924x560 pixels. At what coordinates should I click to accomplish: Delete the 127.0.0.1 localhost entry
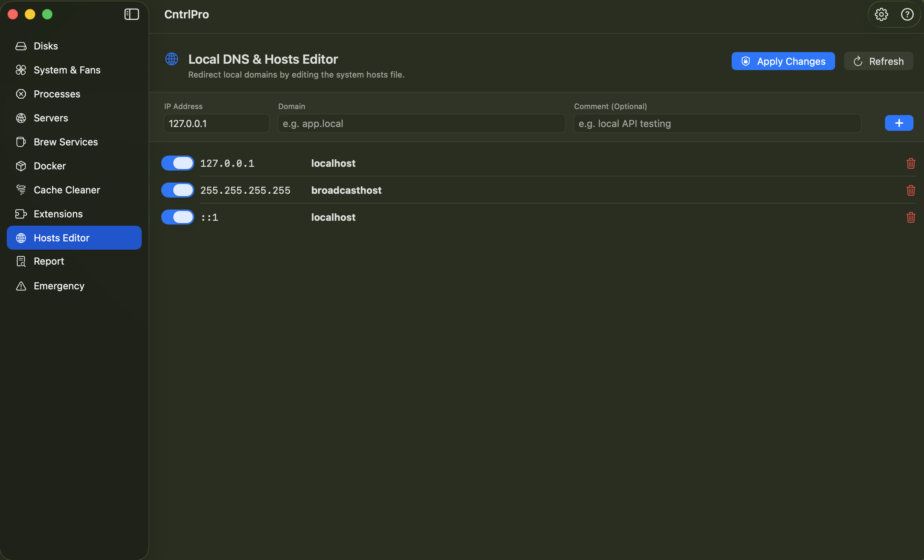pyautogui.click(x=911, y=163)
